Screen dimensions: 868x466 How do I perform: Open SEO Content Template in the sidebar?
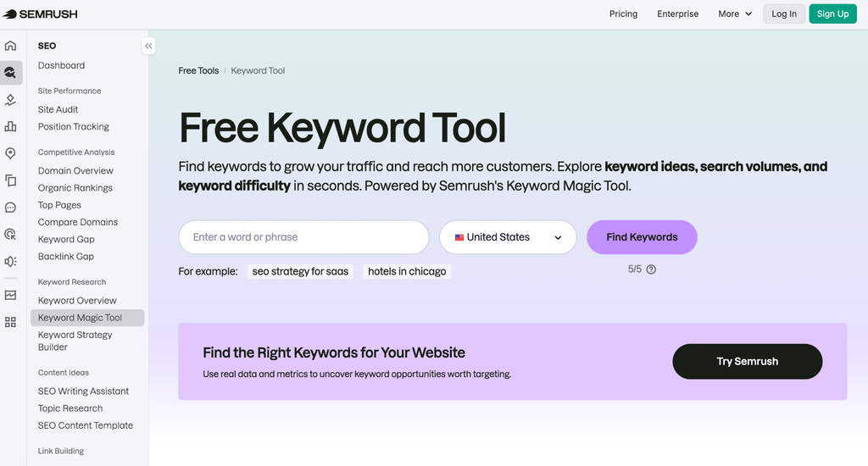pos(86,425)
